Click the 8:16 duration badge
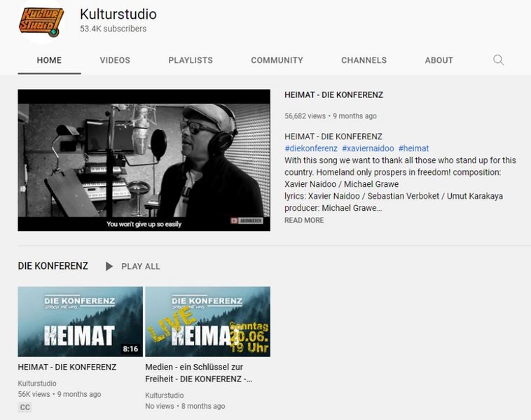Image resolution: width=531 pixels, height=420 pixels. [x=130, y=349]
